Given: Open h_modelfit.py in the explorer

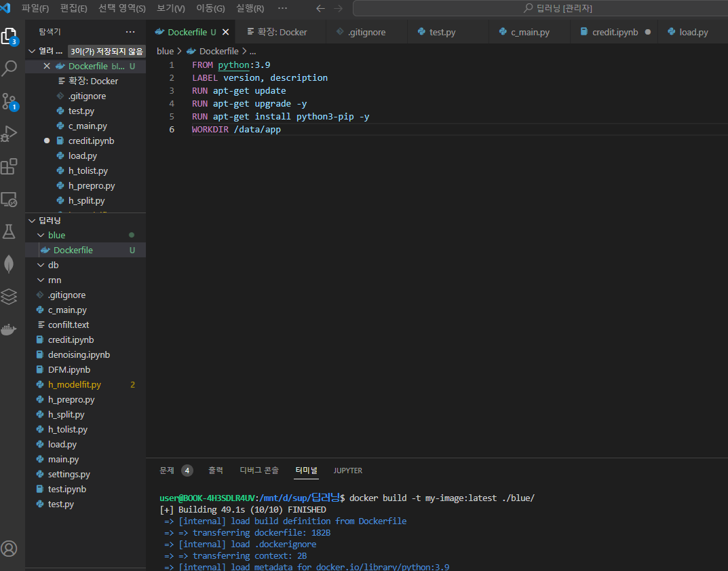Looking at the screenshot, I should (74, 384).
